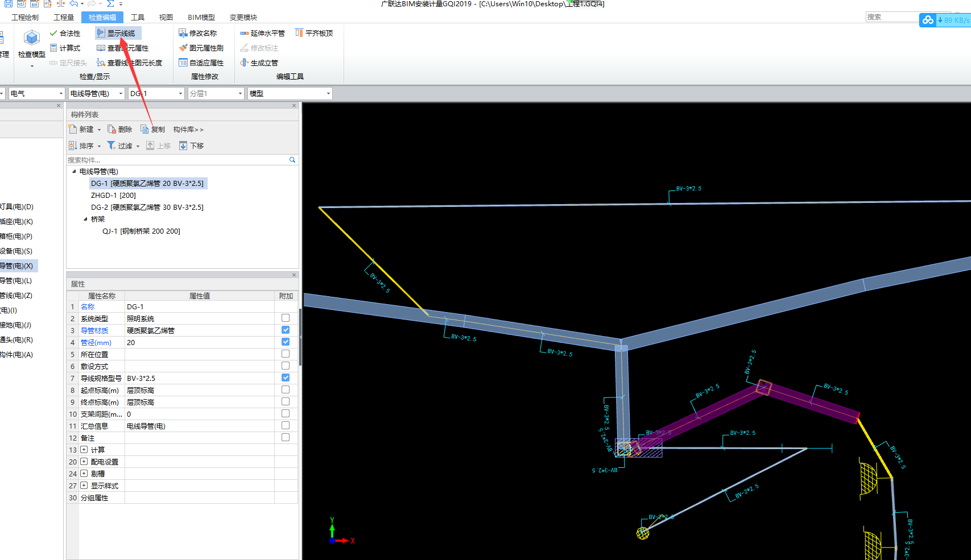The height and width of the screenshot is (560, 971).
Task: Click 删除 in component list toolbar
Action: click(x=120, y=130)
